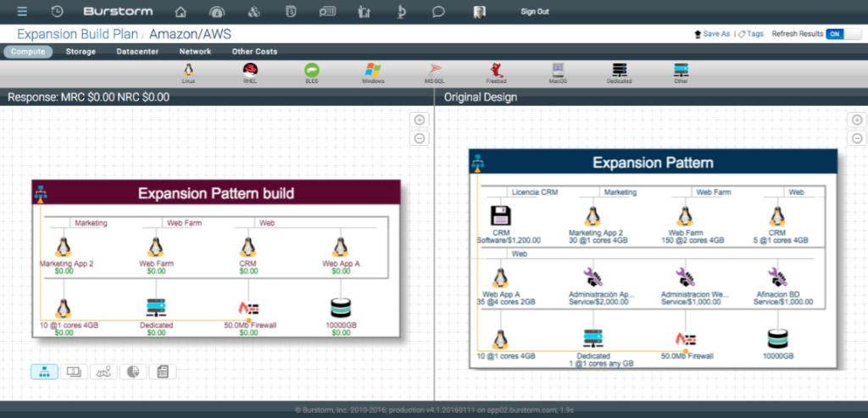The width and height of the screenshot is (868, 418).
Task: Zoom in on the Response canvas
Action: click(419, 120)
